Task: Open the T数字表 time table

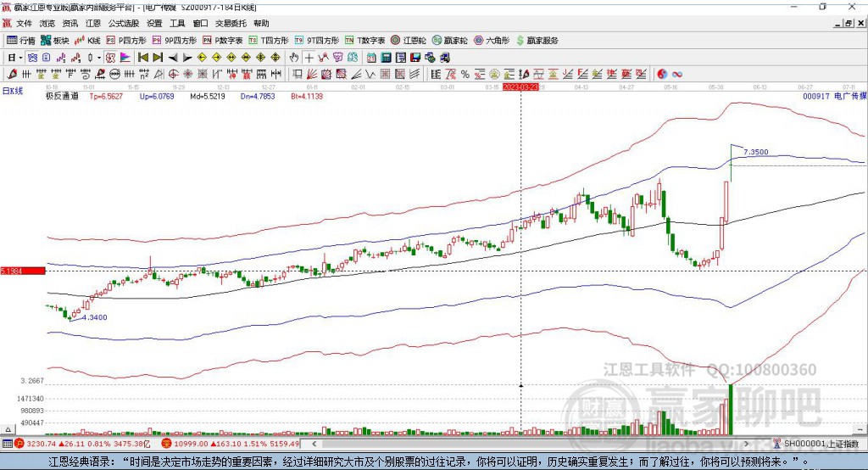Action: [x=364, y=41]
